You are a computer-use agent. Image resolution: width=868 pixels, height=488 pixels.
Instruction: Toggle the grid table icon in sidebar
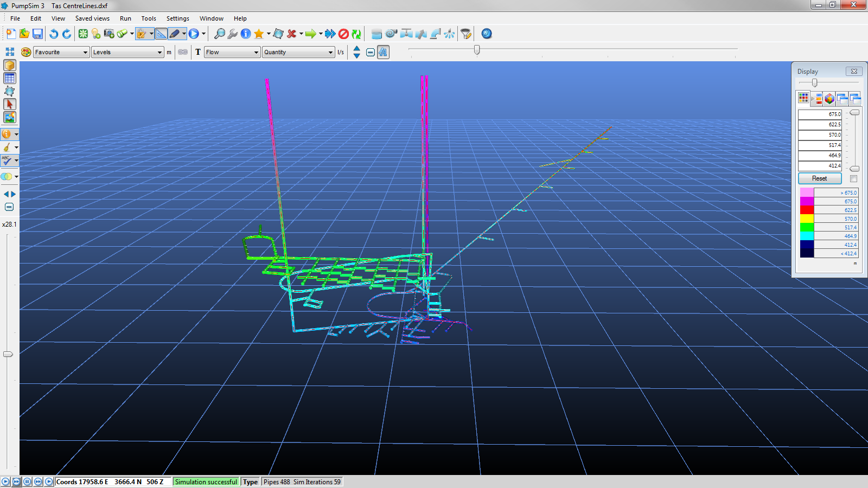click(x=9, y=78)
